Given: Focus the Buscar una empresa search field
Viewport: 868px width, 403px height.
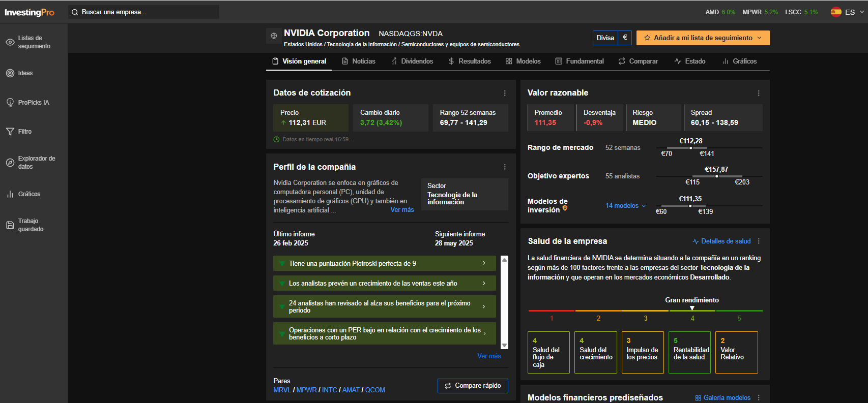Looking at the screenshot, I should tap(143, 12).
